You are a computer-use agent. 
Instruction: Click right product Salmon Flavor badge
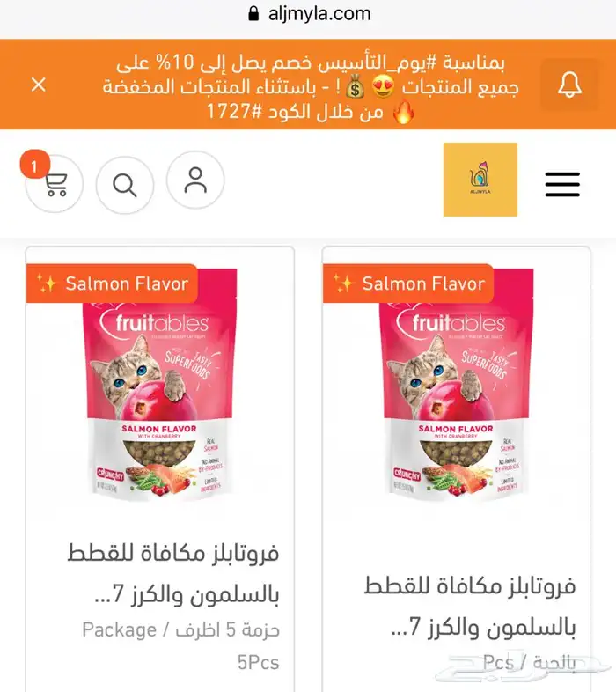(408, 283)
